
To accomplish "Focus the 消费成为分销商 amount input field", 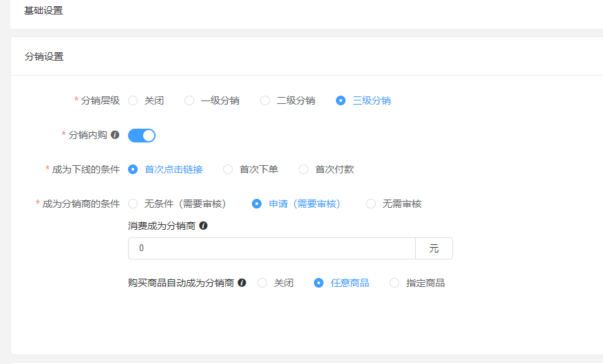I will coord(272,248).
